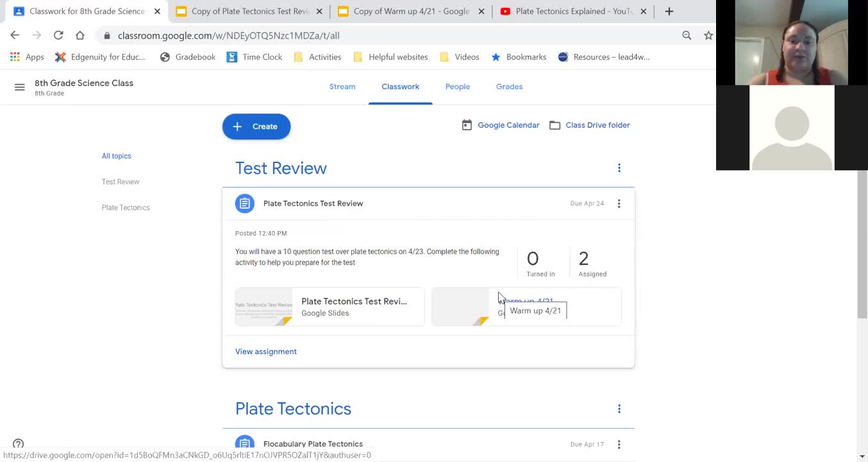The image size is (868, 462).
Task: View site security lock icon
Action: click(107, 35)
